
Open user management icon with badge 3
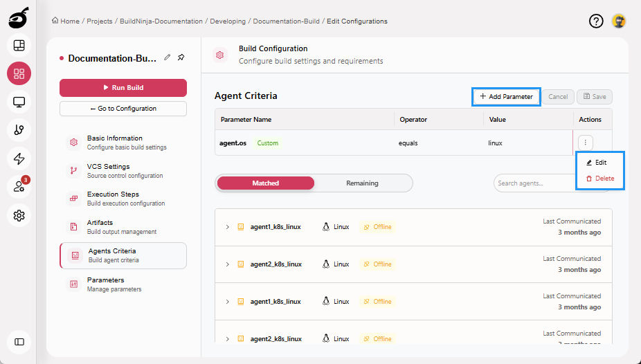pyautogui.click(x=19, y=187)
